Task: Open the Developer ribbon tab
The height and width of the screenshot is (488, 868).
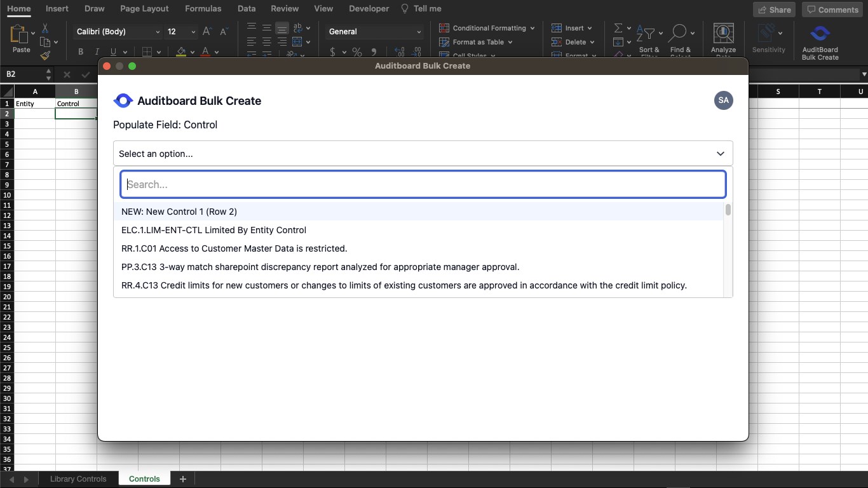Action: tap(369, 9)
